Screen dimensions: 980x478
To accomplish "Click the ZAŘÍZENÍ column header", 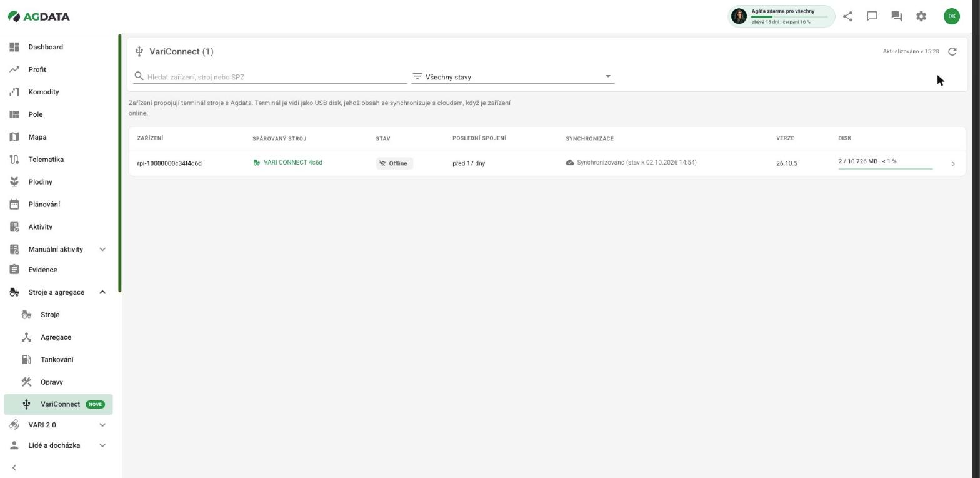I will (150, 138).
